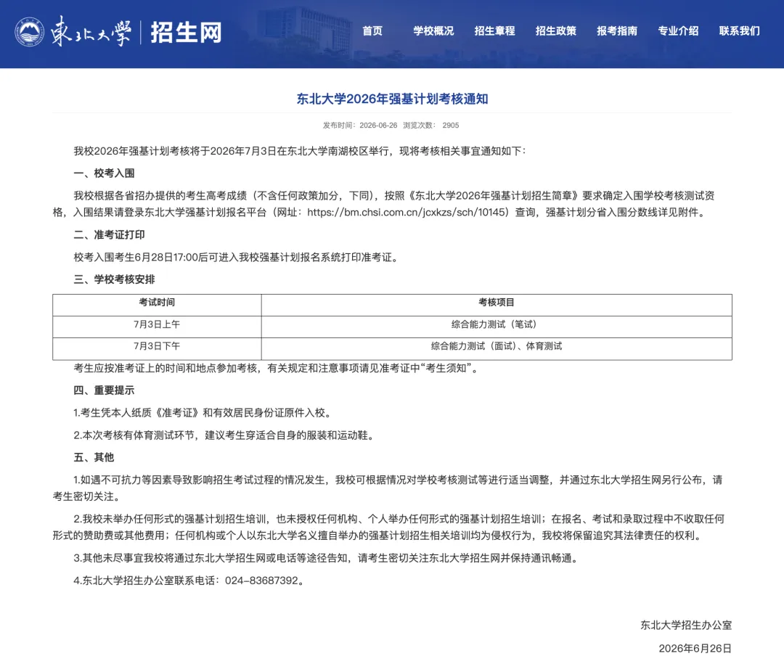The width and height of the screenshot is (784, 672).
Task: Click the 招生网 site title
Action: coord(186,33)
